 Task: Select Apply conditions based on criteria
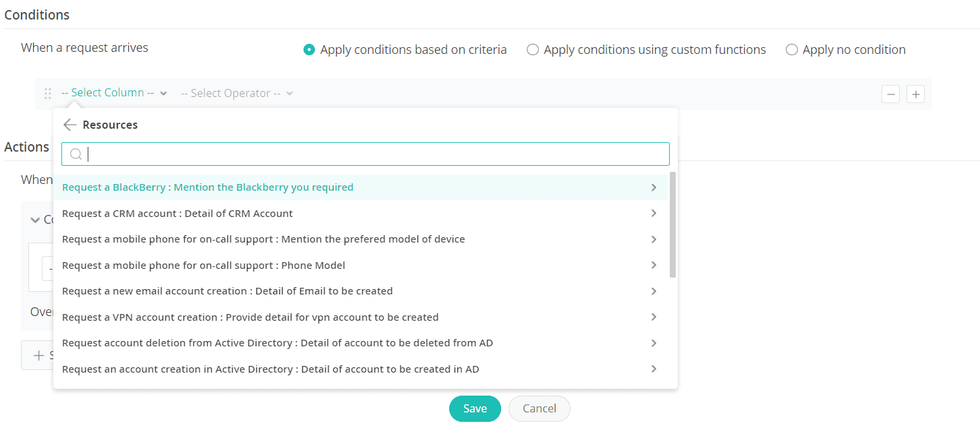click(x=309, y=50)
